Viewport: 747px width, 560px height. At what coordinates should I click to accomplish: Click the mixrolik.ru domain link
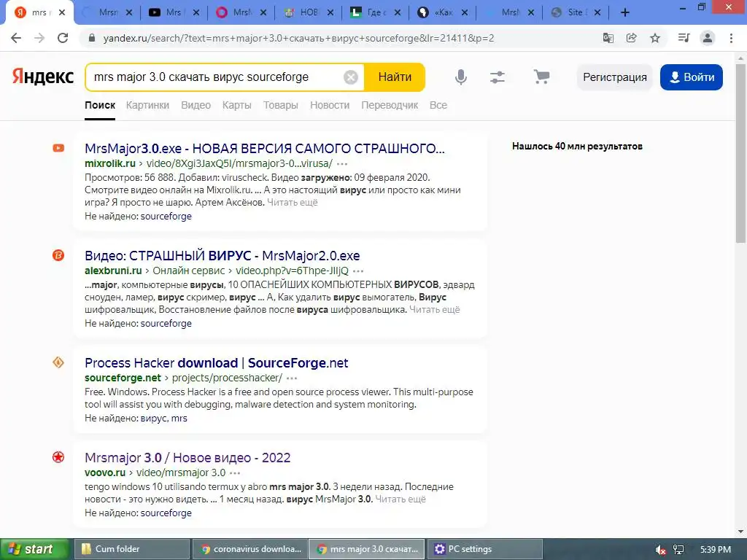click(110, 163)
